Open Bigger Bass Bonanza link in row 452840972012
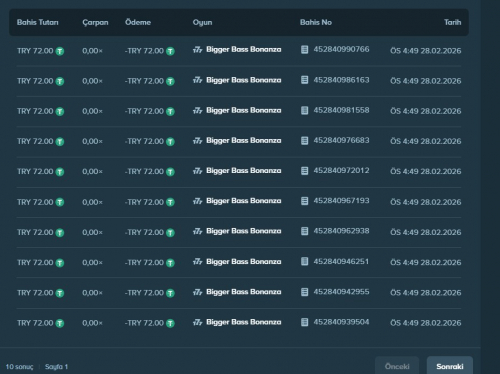This screenshot has height=374, width=500. [244, 171]
